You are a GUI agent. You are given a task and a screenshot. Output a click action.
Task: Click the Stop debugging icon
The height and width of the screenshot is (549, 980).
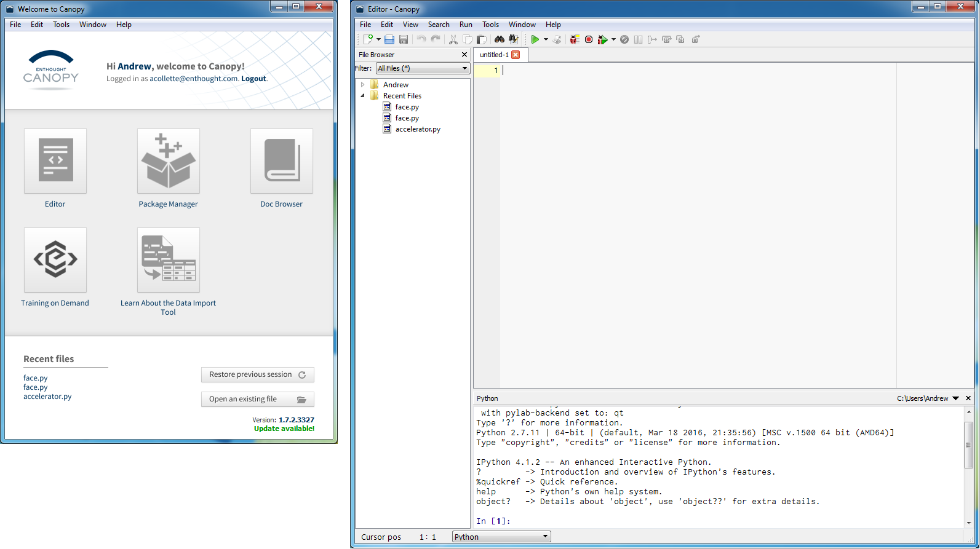tap(624, 39)
